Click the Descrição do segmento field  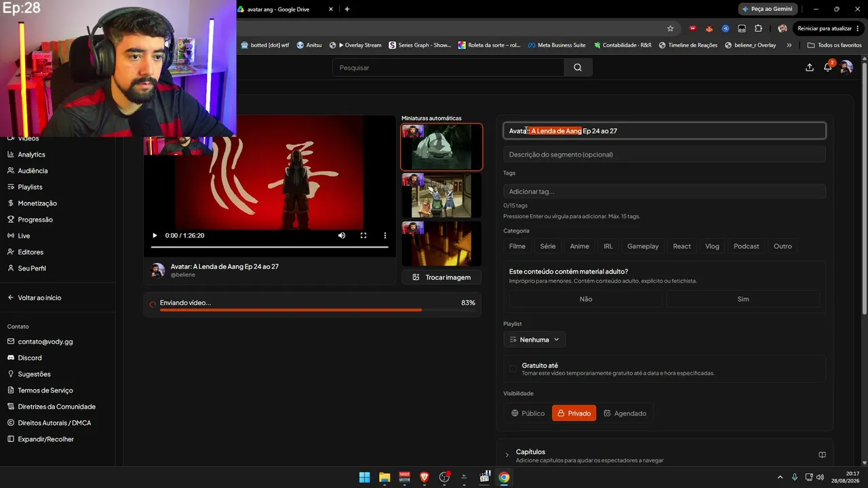pos(665,155)
